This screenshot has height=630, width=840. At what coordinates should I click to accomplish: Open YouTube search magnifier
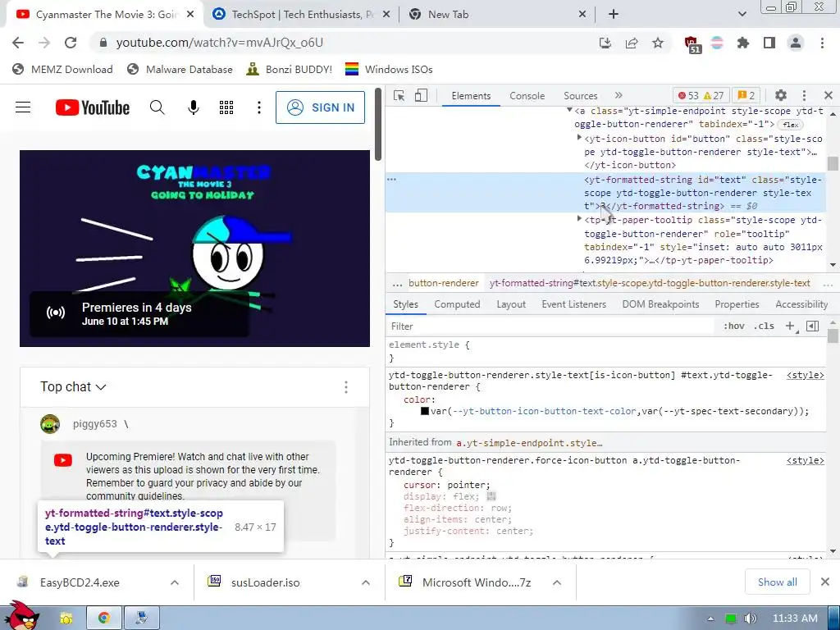click(x=157, y=107)
